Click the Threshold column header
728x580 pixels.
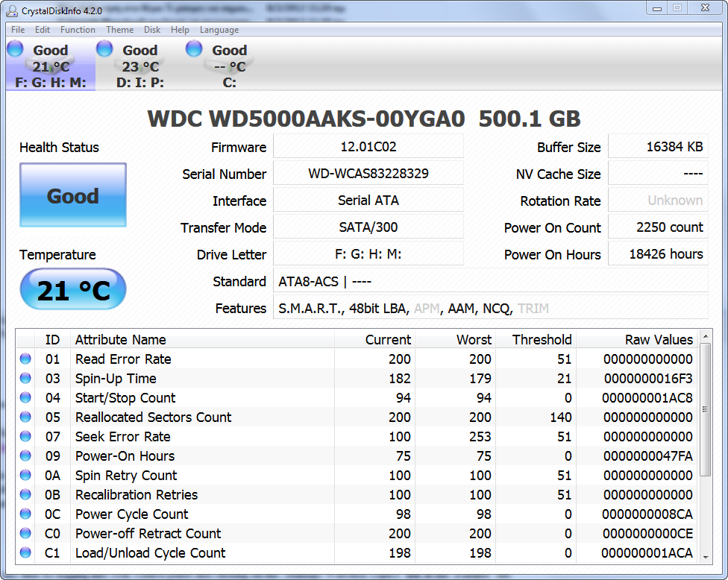(536, 340)
